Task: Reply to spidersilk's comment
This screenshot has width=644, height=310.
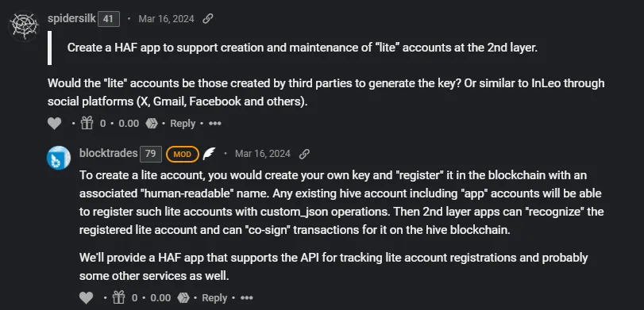Action: [183, 124]
